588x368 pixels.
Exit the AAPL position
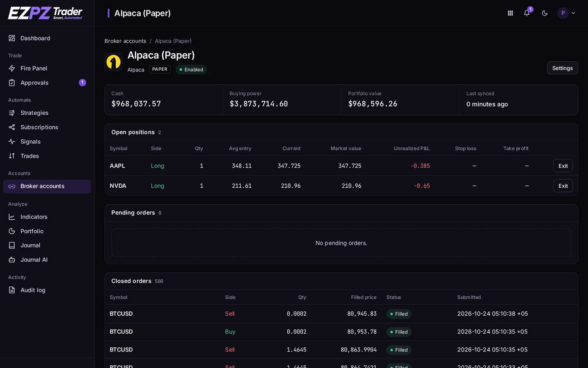point(563,166)
